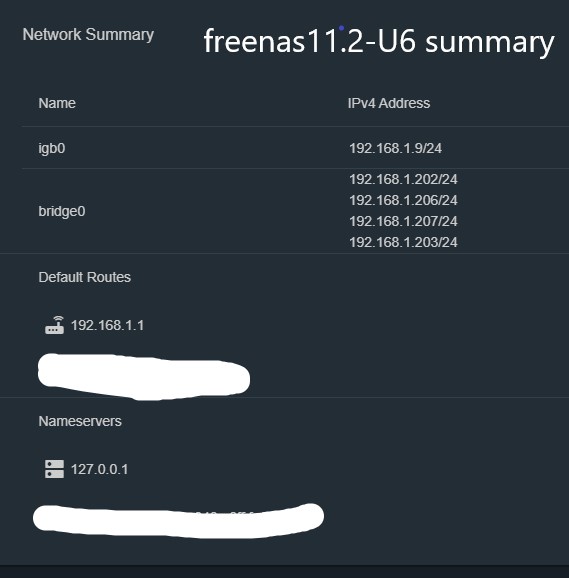Click the 192.168.1.202/24 address
The height and width of the screenshot is (578, 569).
point(403,179)
